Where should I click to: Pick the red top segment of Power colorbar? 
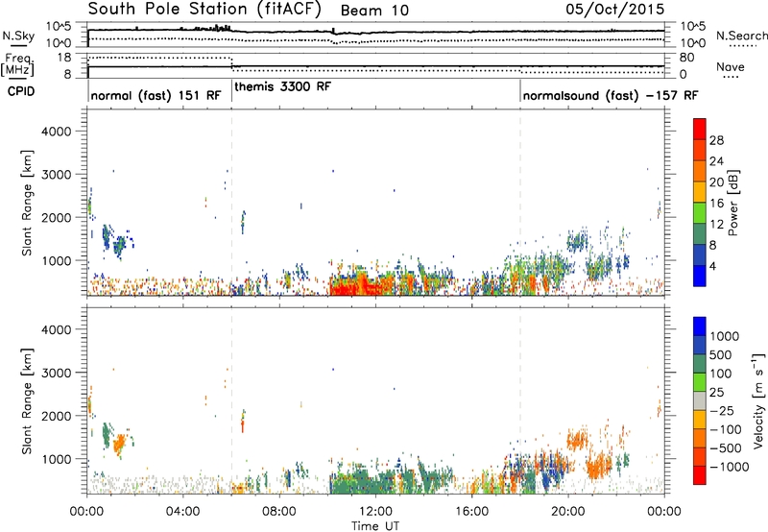click(x=700, y=130)
